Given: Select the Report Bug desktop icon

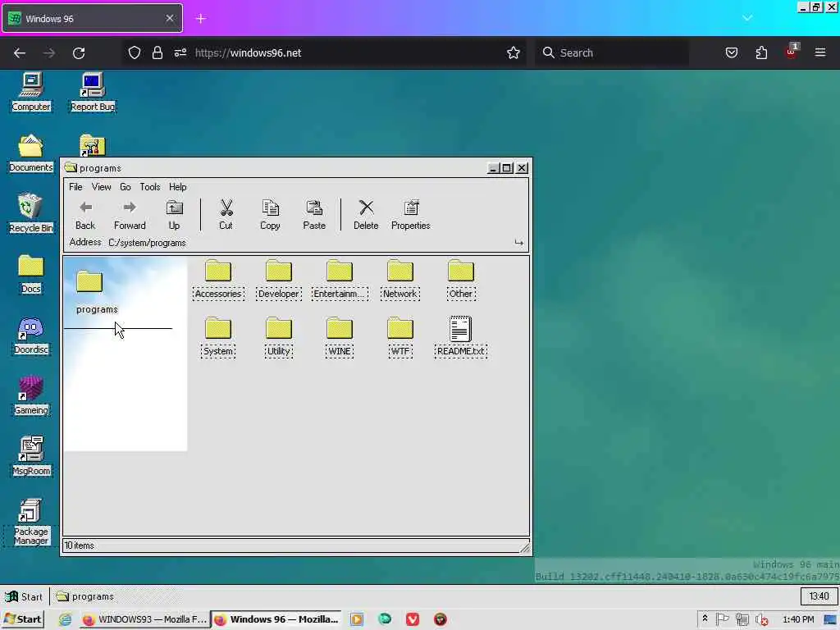Looking at the screenshot, I should click(93, 92).
